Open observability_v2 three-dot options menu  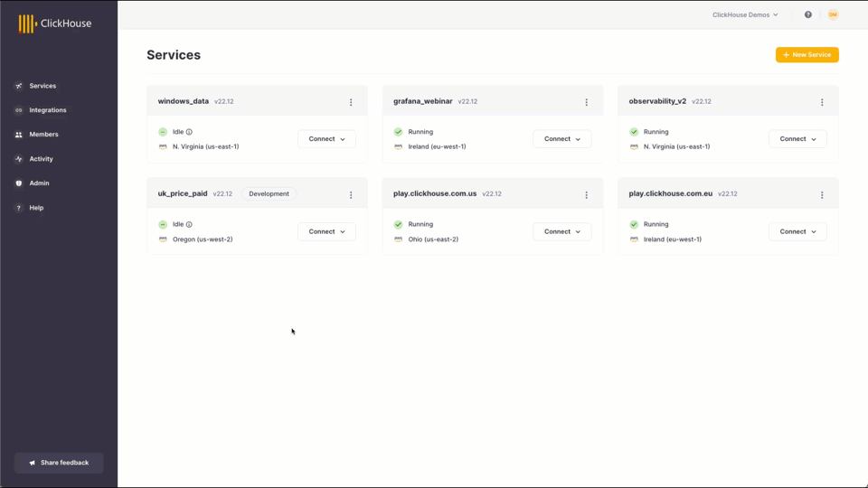[822, 102]
